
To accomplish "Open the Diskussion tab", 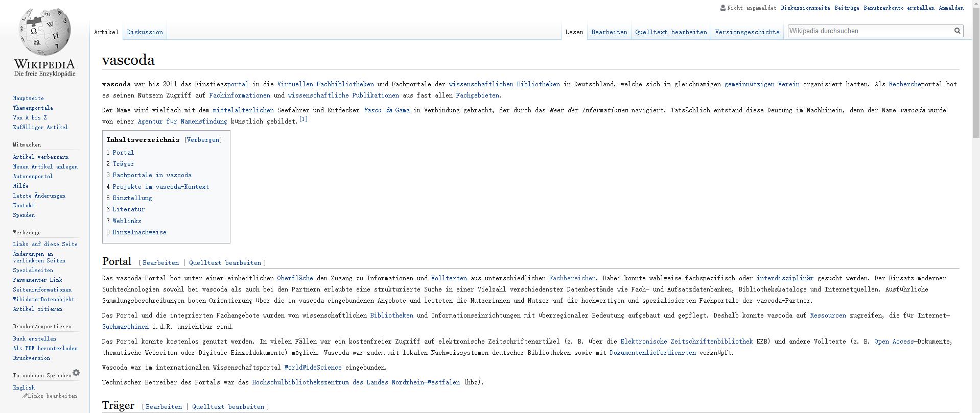I will click(x=145, y=32).
